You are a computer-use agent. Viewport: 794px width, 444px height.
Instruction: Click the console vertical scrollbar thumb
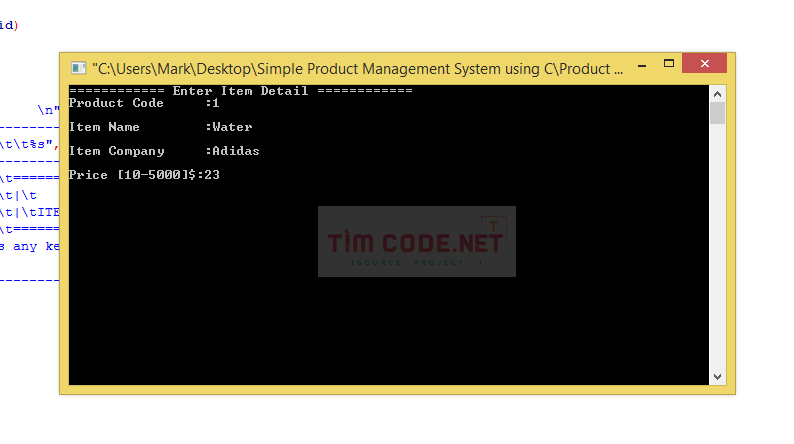[x=717, y=113]
